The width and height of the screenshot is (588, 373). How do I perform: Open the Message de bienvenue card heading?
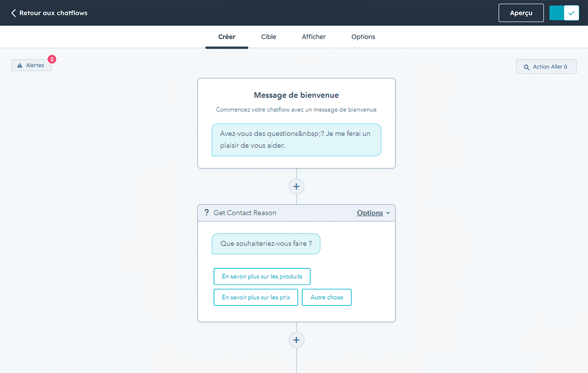click(x=296, y=95)
